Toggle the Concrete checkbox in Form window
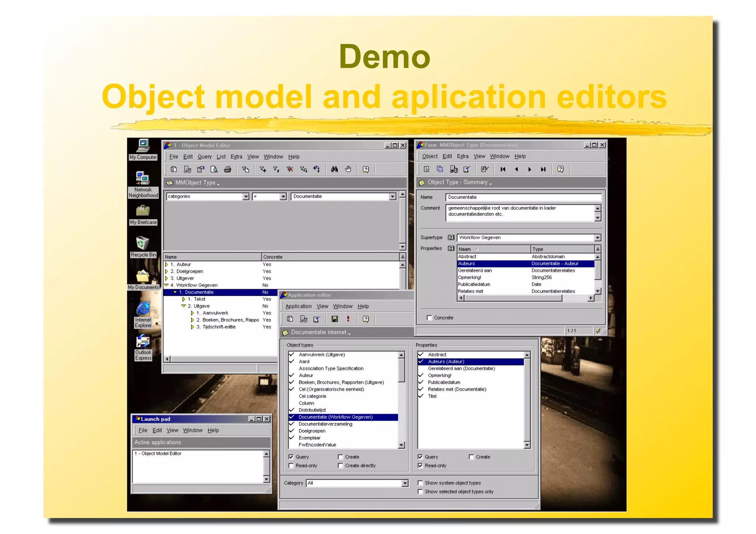This screenshot has height=534, width=756. click(x=429, y=318)
